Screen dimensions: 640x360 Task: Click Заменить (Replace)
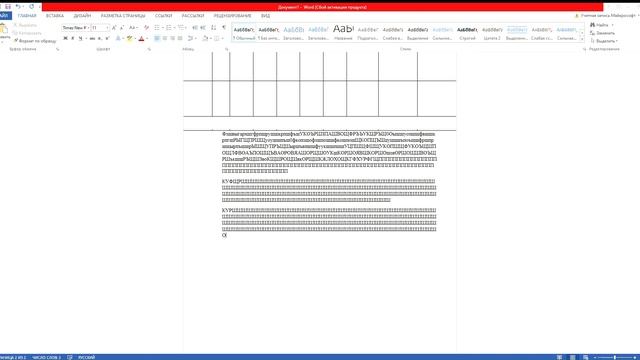[602, 33]
